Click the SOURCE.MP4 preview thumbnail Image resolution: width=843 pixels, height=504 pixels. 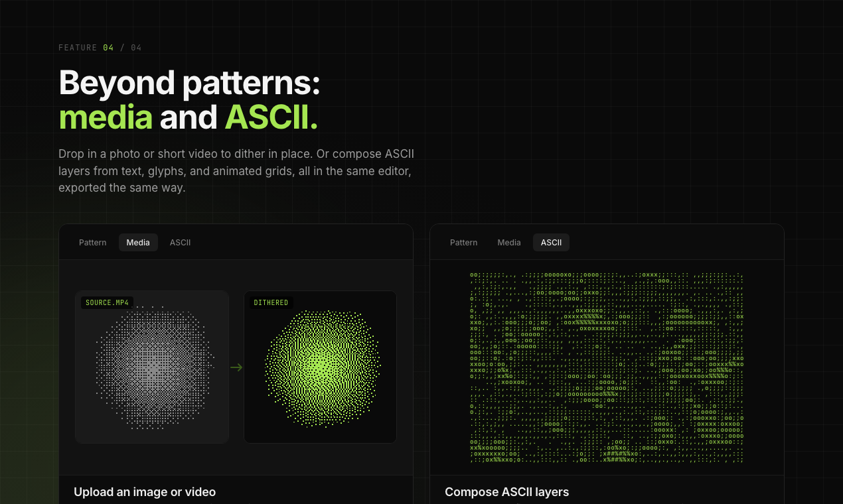(x=152, y=367)
